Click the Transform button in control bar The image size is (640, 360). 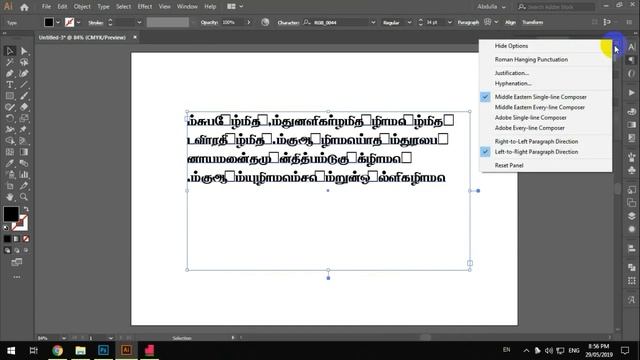point(533,22)
